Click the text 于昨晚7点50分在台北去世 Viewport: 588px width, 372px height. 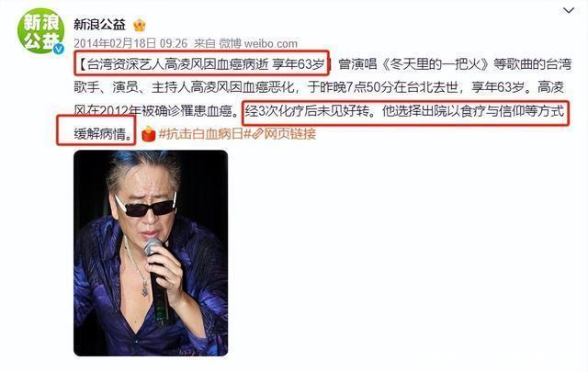click(x=382, y=87)
